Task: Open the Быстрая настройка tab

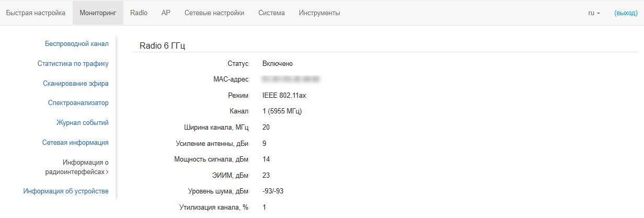Action: [x=36, y=13]
